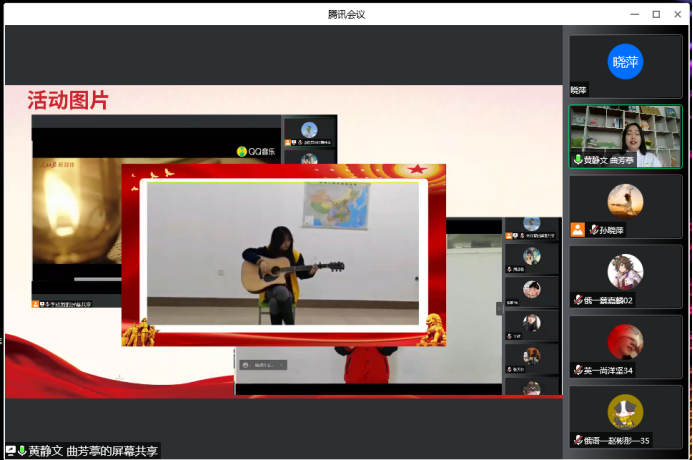The width and height of the screenshot is (693, 460).
Task: Click the guitar player photo in the slide
Action: pyautogui.click(x=283, y=253)
